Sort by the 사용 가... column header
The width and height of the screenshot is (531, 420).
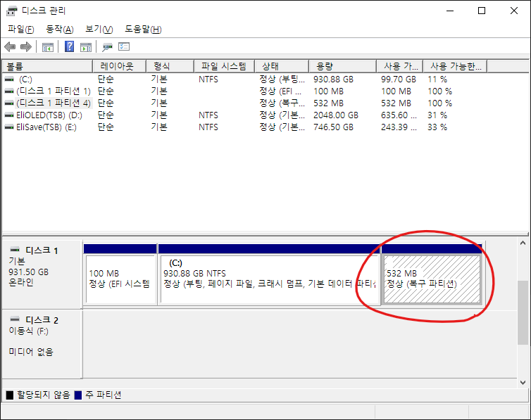(x=400, y=66)
